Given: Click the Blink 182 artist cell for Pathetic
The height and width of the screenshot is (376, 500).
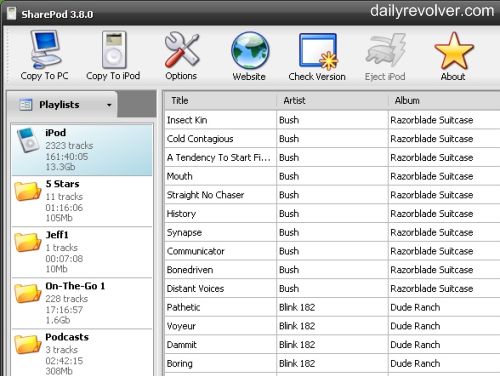Looking at the screenshot, I should pyautogui.click(x=332, y=307).
